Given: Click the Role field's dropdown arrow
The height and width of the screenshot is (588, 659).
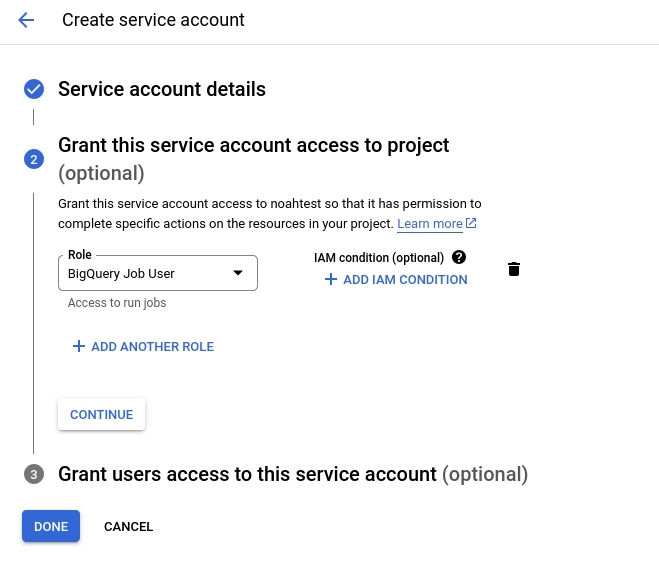Looking at the screenshot, I should pyautogui.click(x=238, y=273).
